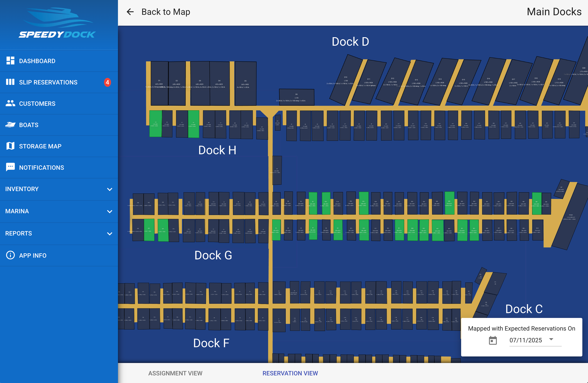Open Storage Map via map icon
The width and height of the screenshot is (588, 383).
tap(10, 146)
